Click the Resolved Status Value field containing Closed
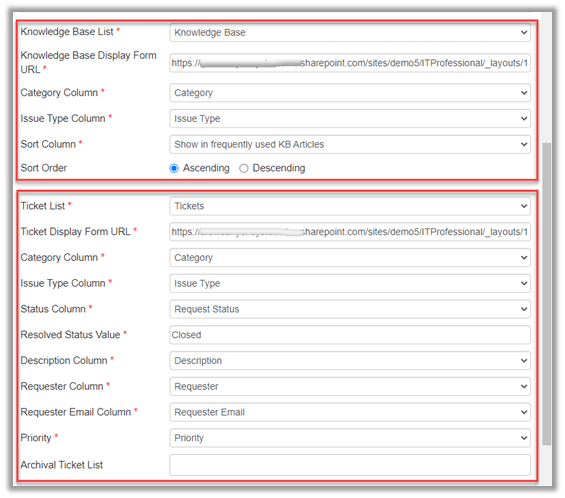This screenshot has width=565, height=498. point(350,335)
